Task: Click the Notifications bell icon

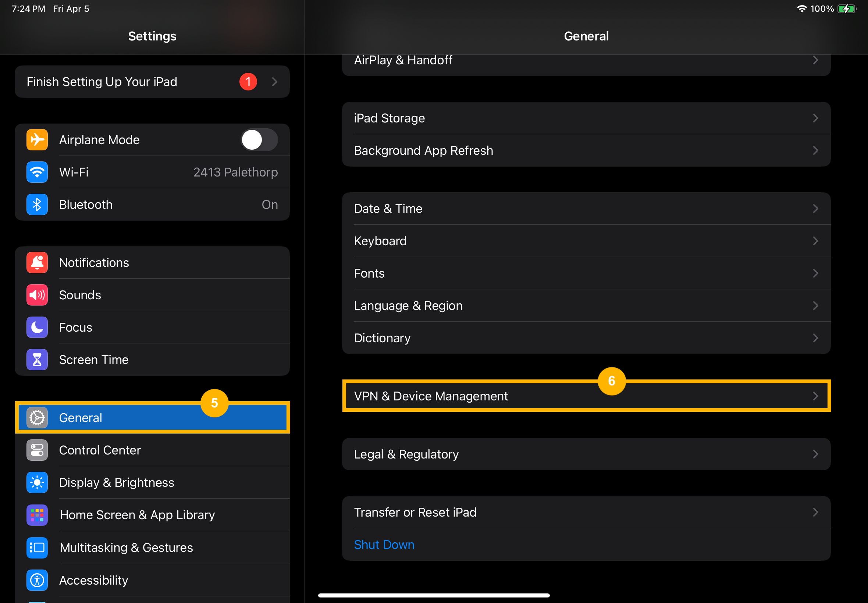Action: click(37, 262)
